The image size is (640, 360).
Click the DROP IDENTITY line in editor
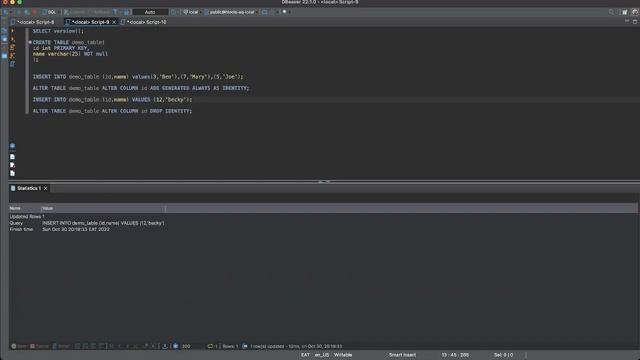tap(112, 111)
